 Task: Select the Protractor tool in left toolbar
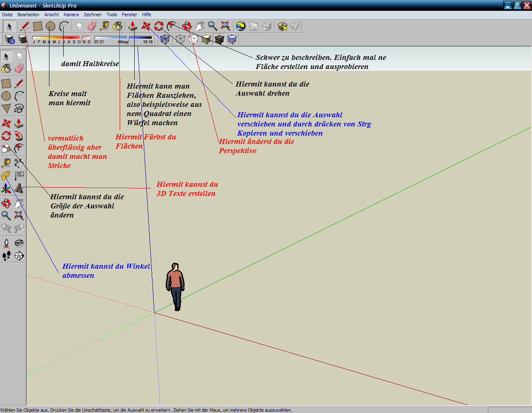coord(6,176)
